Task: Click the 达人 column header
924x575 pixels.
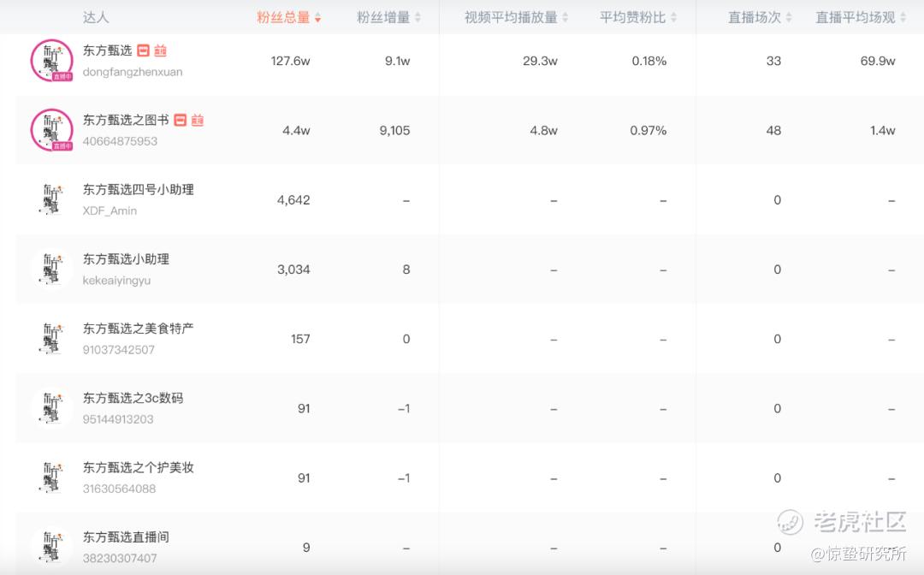Action: pyautogui.click(x=96, y=17)
